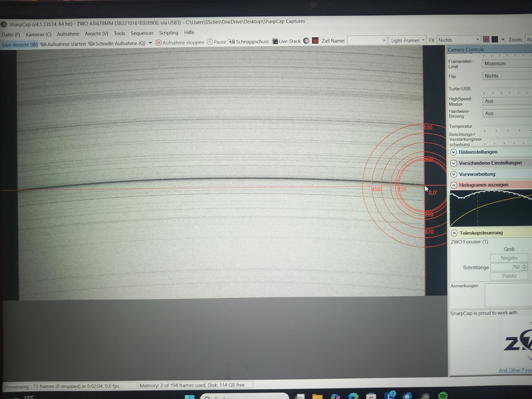
Task: Open the Ansicht (V) menu
Action: click(x=96, y=34)
